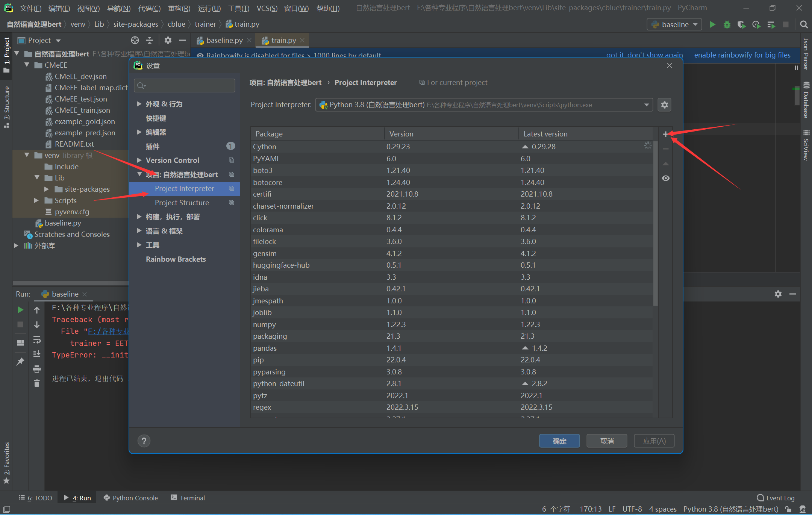Image resolution: width=812 pixels, height=515 pixels.
Task: Click print icon in Run panel
Action: tap(37, 369)
